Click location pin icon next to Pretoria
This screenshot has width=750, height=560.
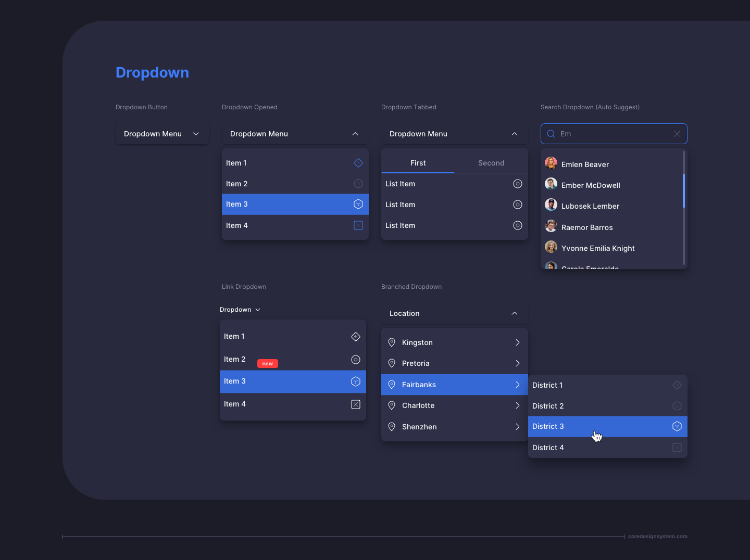click(392, 363)
